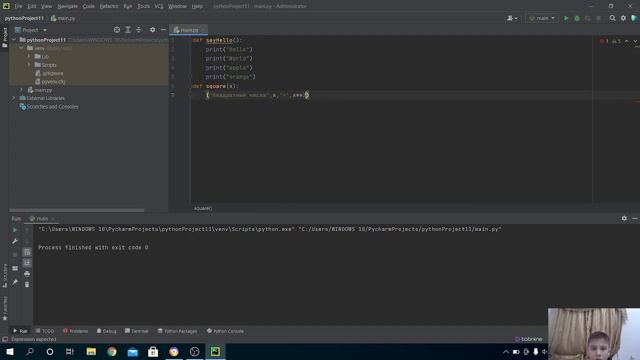Expand all in Project panel
The width and height of the screenshot is (640, 360).
[x=128, y=30]
